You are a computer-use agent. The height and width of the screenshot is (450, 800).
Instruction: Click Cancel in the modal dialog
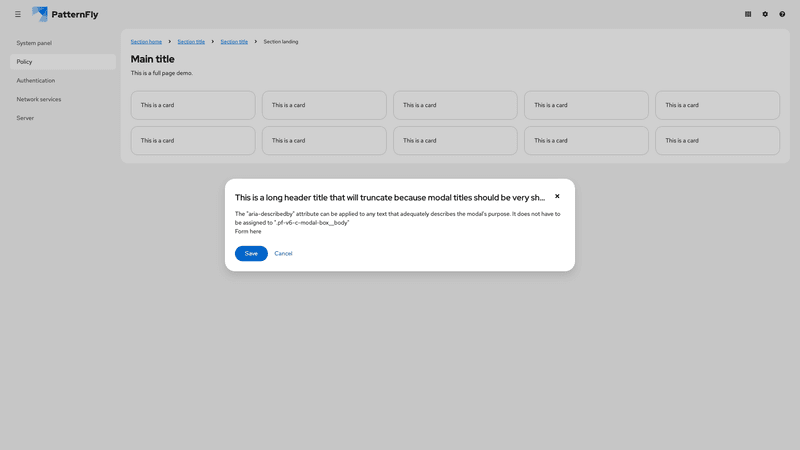[283, 254]
